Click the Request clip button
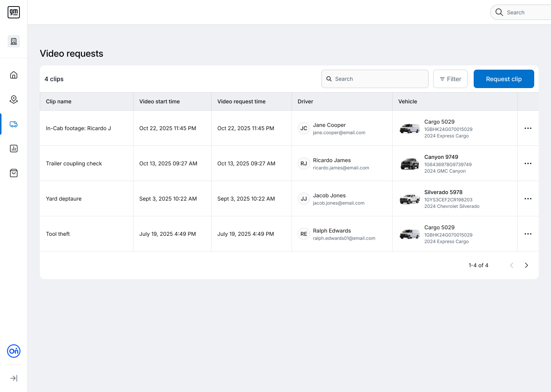The image size is (551, 392). pyautogui.click(x=504, y=79)
